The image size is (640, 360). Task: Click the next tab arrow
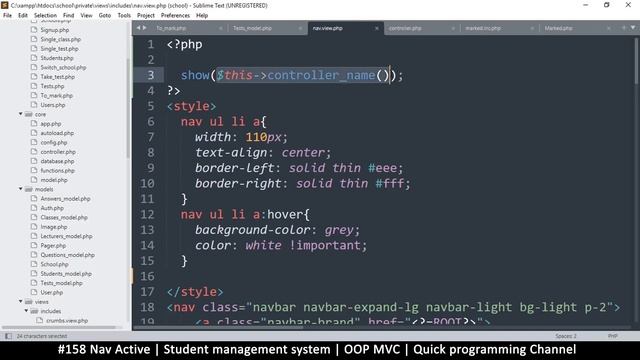point(144,28)
